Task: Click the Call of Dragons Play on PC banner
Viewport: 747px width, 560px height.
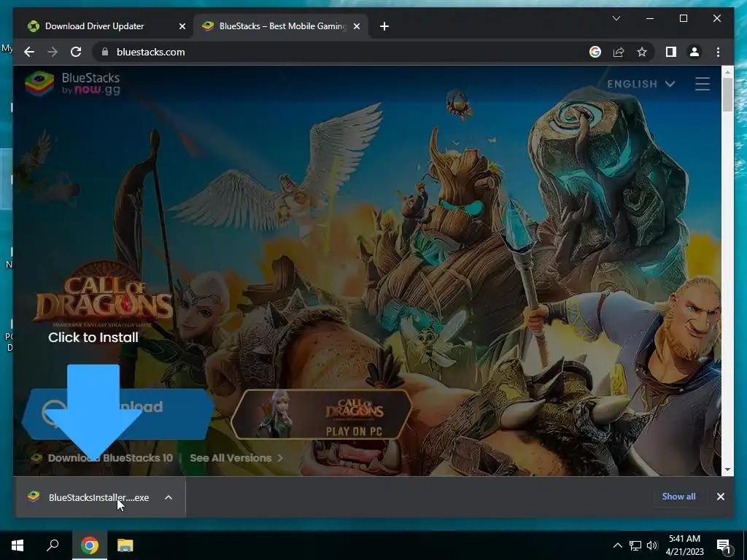Action: (x=322, y=414)
